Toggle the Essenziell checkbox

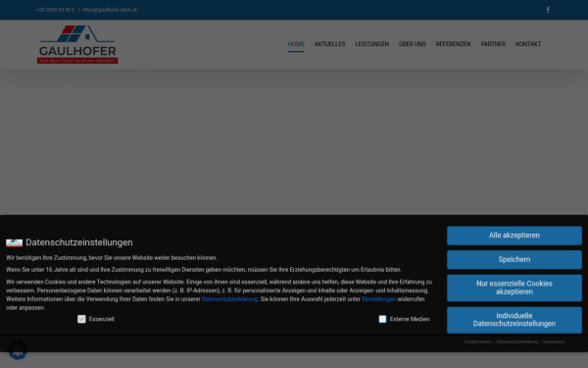coord(81,319)
